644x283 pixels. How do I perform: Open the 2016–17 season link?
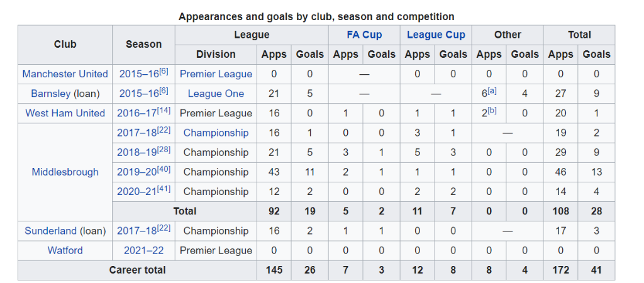click(138, 114)
